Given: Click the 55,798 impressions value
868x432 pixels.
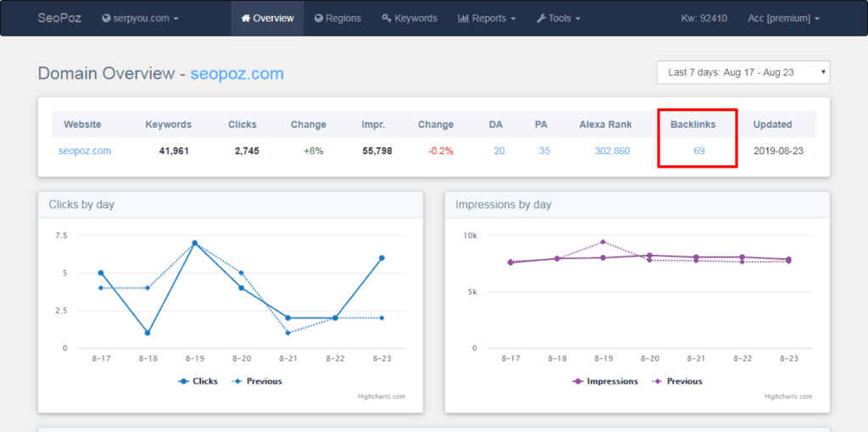Looking at the screenshot, I should (x=377, y=151).
